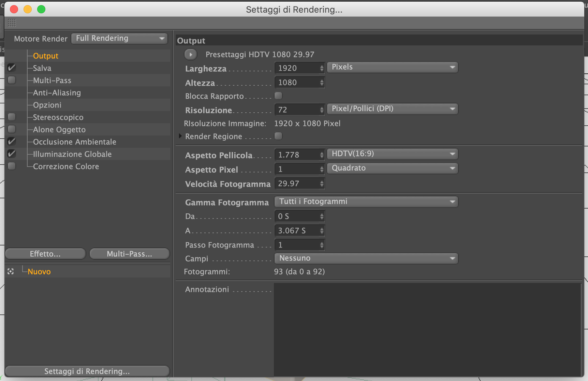Check the Render Regione box
Image resolution: width=588 pixels, height=381 pixels.
pyautogui.click(x=278, y=136)
